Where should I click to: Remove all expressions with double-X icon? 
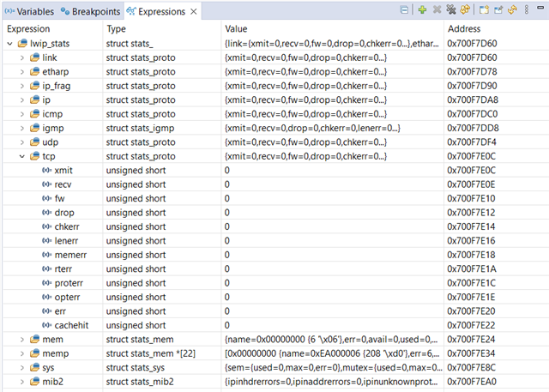pos(451,9)
